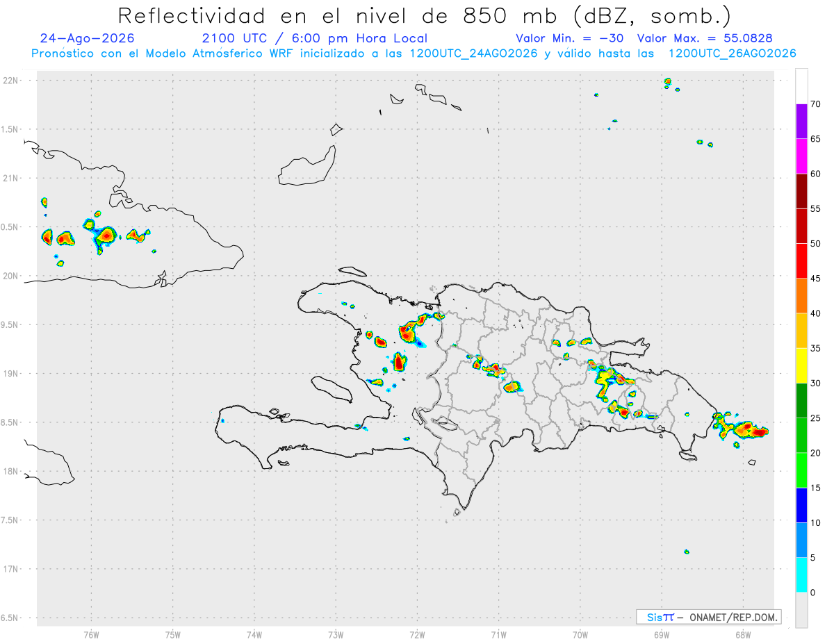Pick the yellow 30–35 dBZ colorbar segment
The height and width of the screenshot is (644, 834).
pyautogui.click(x=801, y=366)
